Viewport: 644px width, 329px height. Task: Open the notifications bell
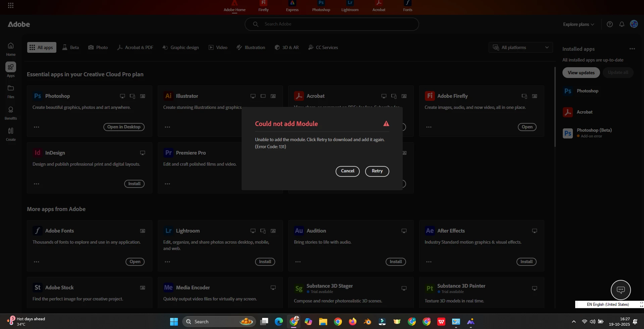pyautogui.click(x=622, y=24)
